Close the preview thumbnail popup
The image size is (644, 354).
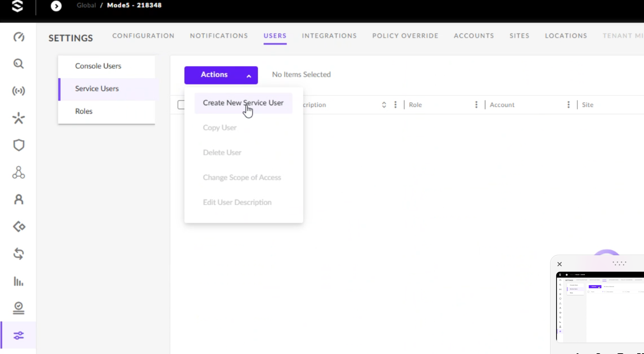coord(559,264)
